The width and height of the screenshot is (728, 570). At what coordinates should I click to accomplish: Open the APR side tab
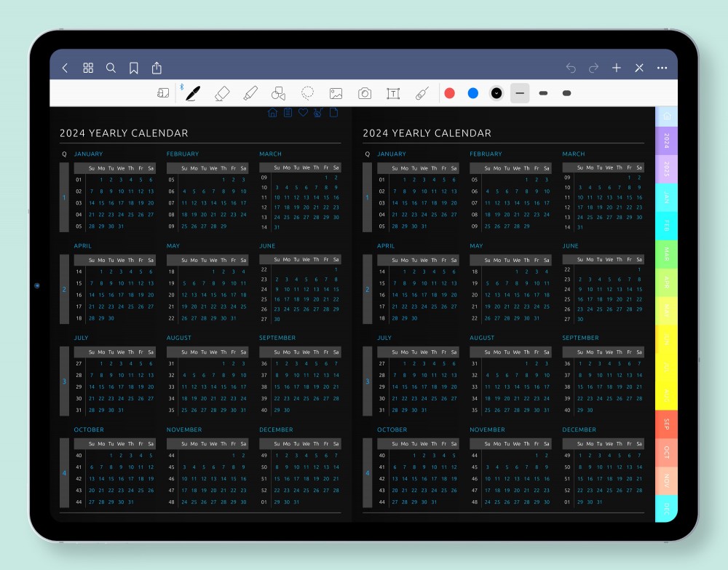click(667, 282)
